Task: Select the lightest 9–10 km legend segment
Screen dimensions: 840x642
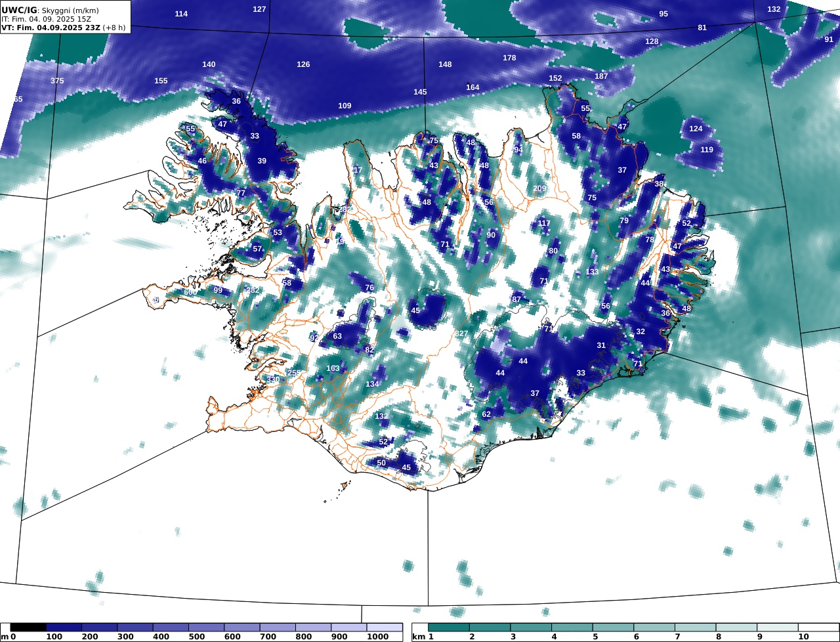Action: (778, 628)
